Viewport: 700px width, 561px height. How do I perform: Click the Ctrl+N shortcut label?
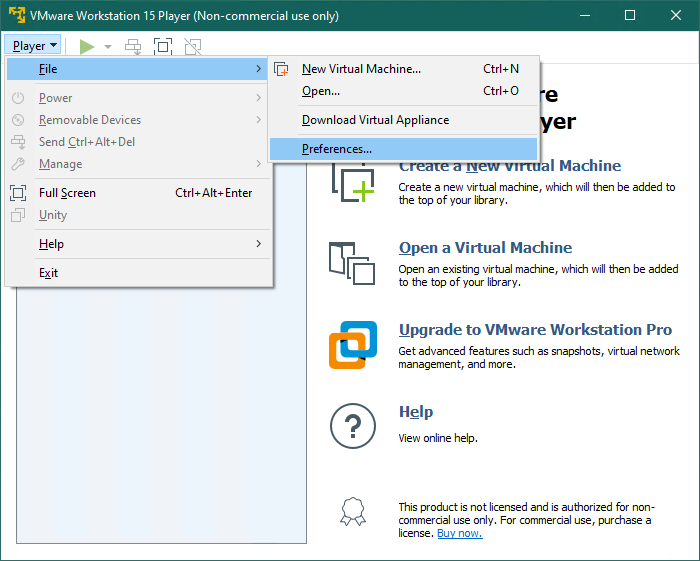pos(501,69)
